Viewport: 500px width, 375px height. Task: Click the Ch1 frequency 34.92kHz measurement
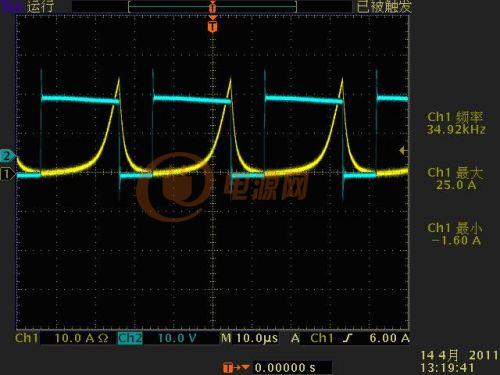click(x=456, y=123)
